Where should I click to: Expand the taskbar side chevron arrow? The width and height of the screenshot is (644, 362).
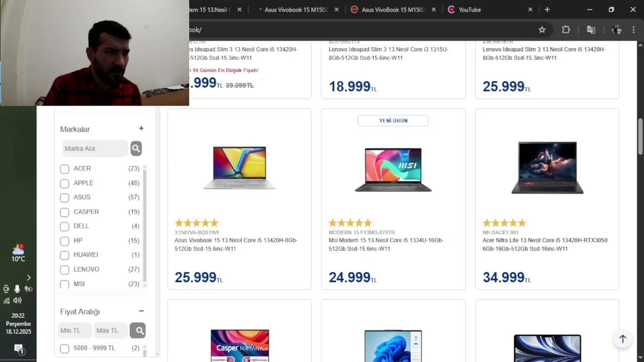coord(29,278)
